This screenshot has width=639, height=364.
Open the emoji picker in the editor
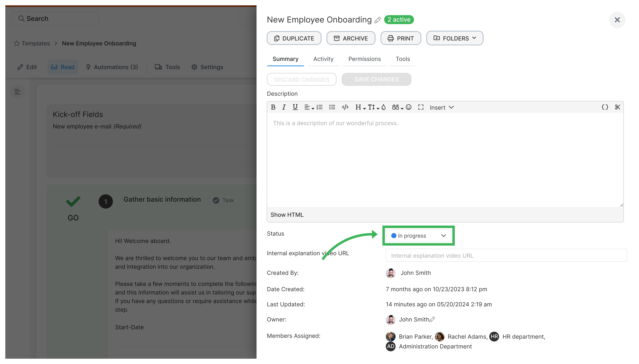click(409, 107)
